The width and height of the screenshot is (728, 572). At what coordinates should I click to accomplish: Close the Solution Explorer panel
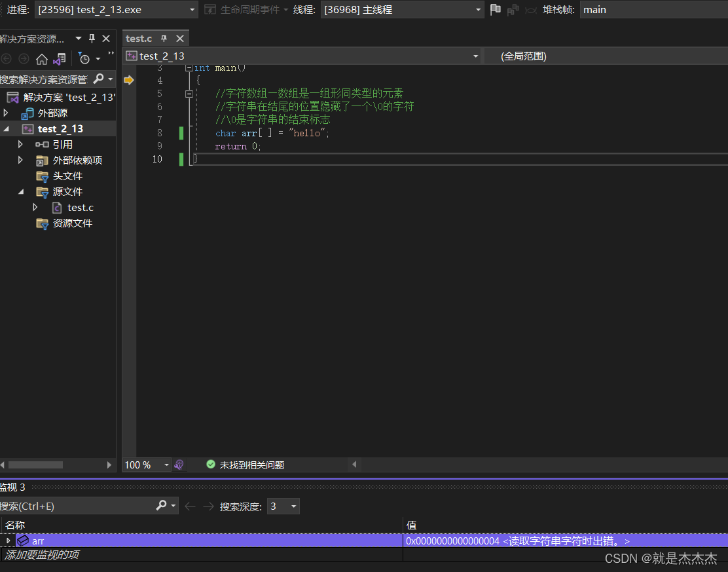click(106, 39)
